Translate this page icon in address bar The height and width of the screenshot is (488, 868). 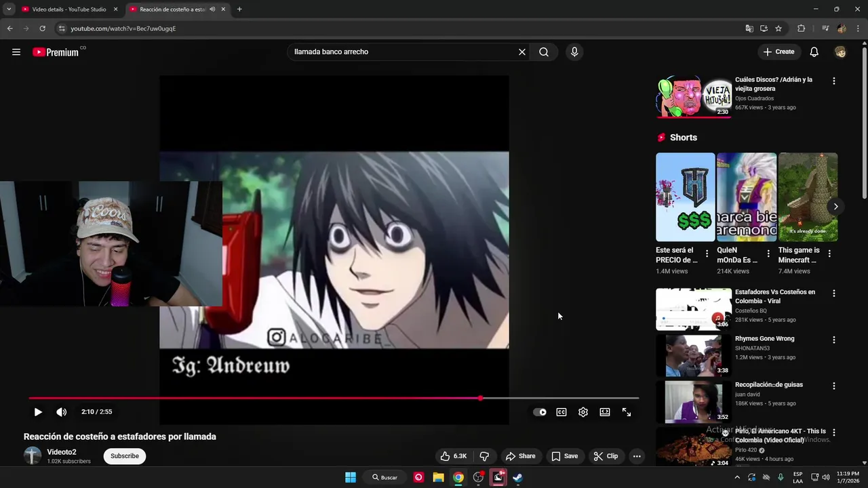click(x=749, y=28)
